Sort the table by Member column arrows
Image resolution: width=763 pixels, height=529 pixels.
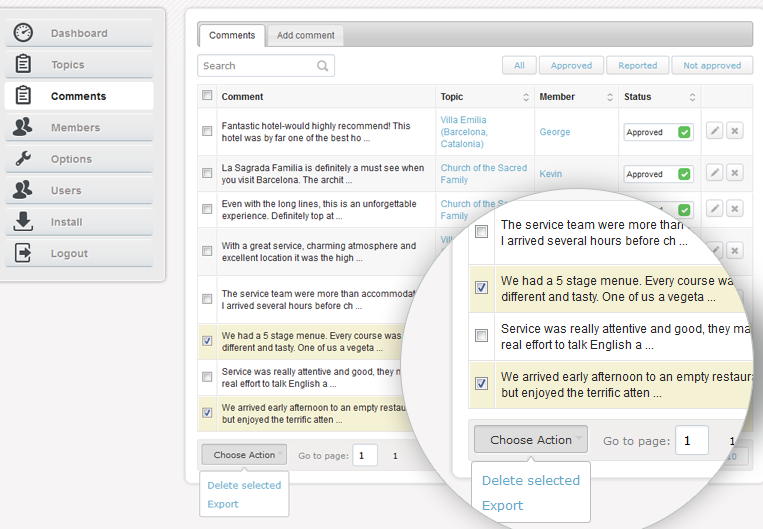point(610,97)
